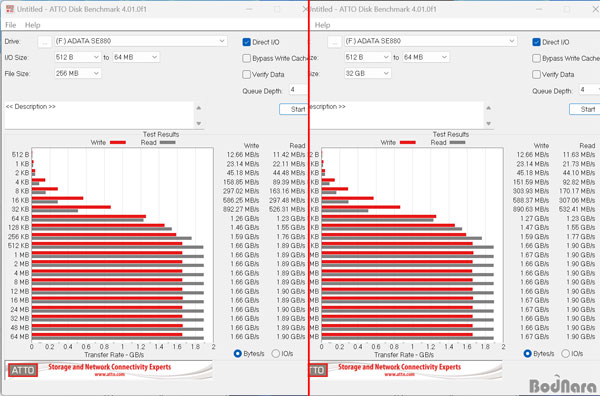
Task: Click the 163.16 MB/s read value
Action: click(287, 191)
